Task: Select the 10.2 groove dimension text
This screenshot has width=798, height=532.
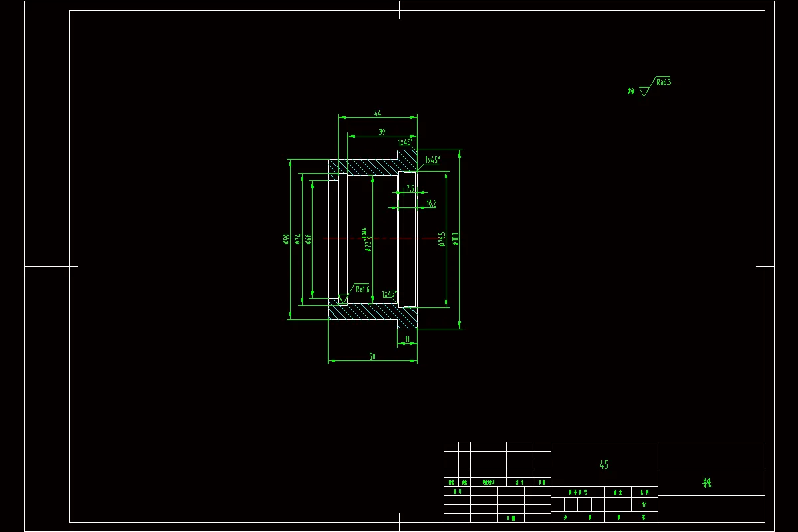Action: [431, 204]
